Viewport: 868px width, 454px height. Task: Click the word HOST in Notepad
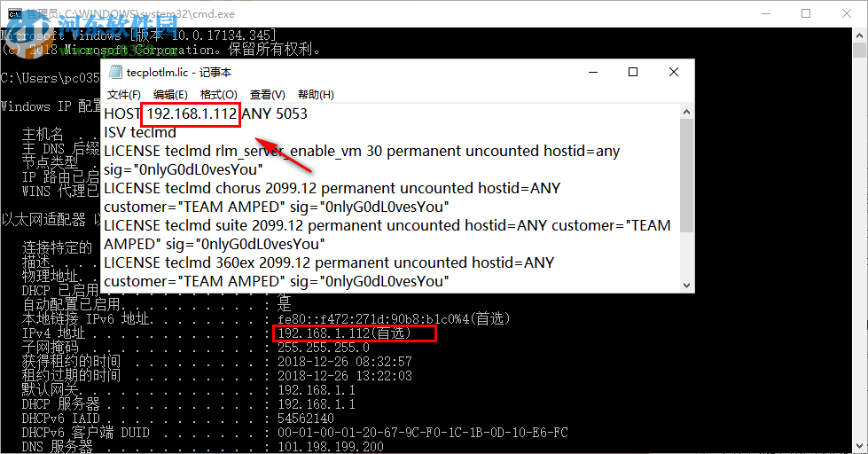point(122,114)
